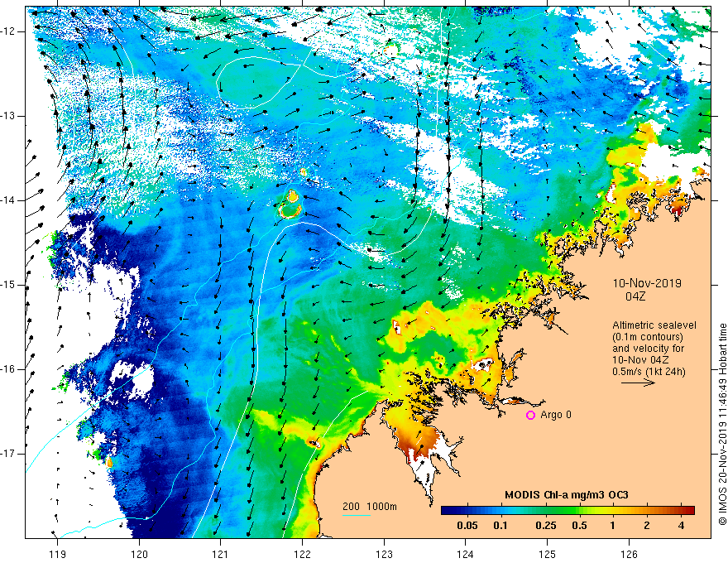728x563 pixels.
Task: Click the colorbar label '0.25'
Action: tap(546, 526)
